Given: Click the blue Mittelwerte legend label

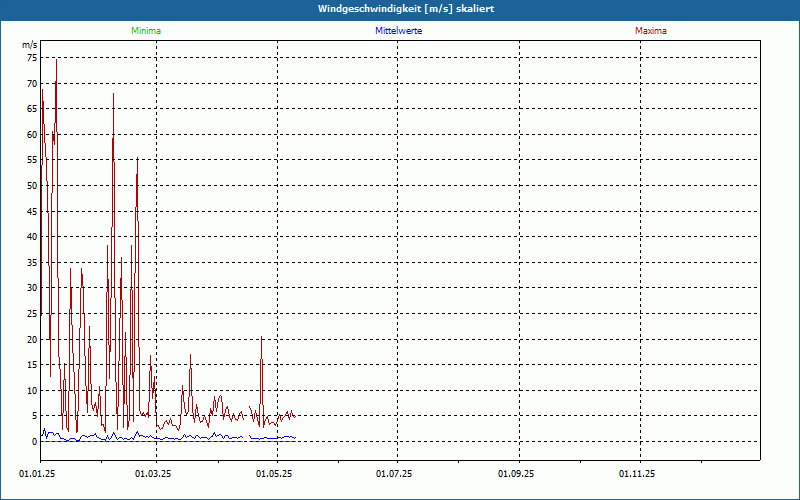Looking at the screenshot, I should [398, 31].
